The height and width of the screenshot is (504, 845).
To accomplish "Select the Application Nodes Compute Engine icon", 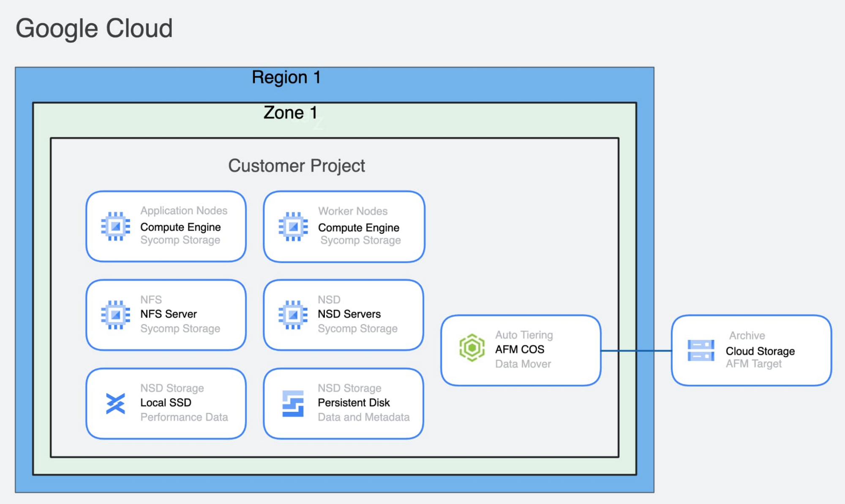I will click(115, 227).
